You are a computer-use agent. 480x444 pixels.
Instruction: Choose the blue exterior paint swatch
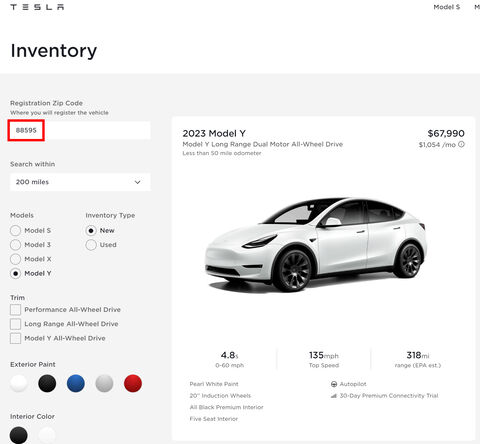click(76, 383)
